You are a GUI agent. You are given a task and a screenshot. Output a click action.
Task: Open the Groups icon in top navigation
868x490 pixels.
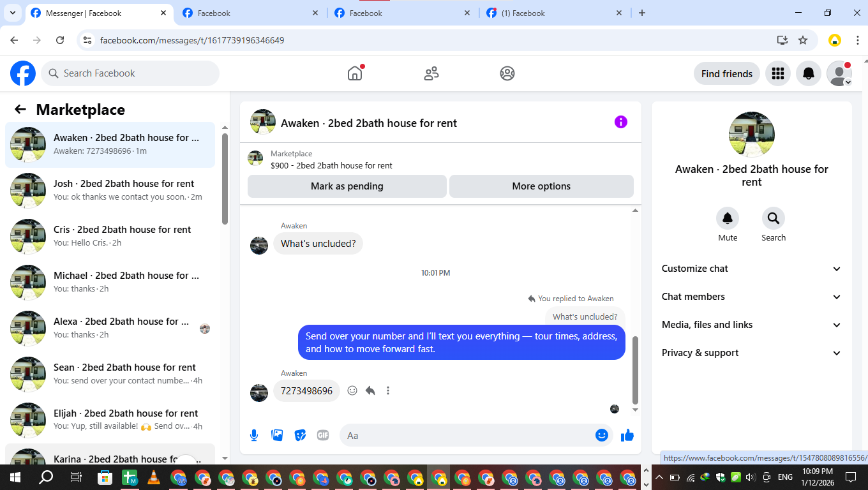pos(507,73)
